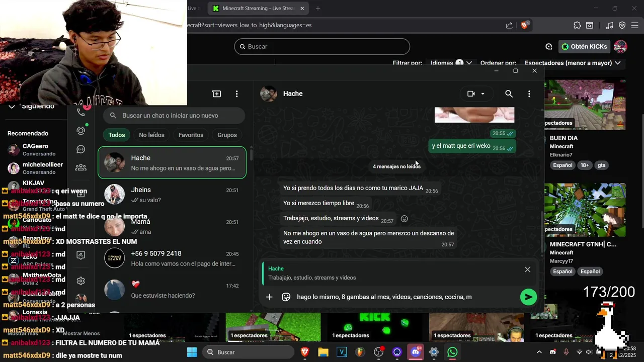
Task: Open the WhatsApp Status icon
Action: pyautogui.click(x=81, y=131)
